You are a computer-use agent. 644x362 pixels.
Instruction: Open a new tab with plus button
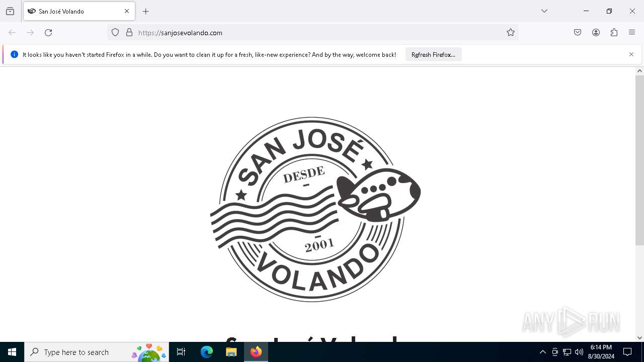(x=146, y=11)
